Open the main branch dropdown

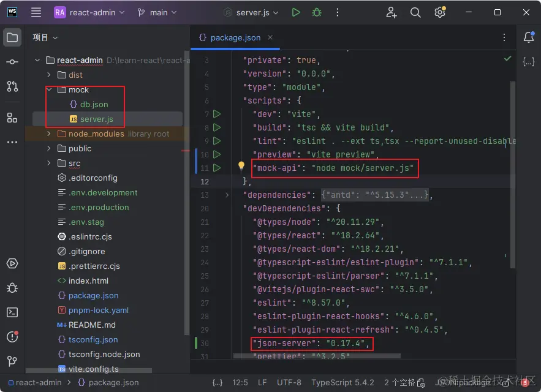click(157, 12)
